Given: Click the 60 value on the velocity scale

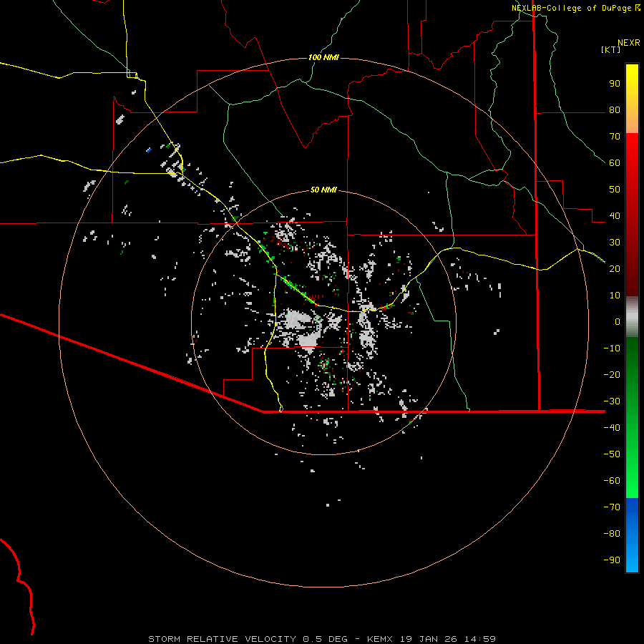Looking at the screenshot, I should pos(615,163).
